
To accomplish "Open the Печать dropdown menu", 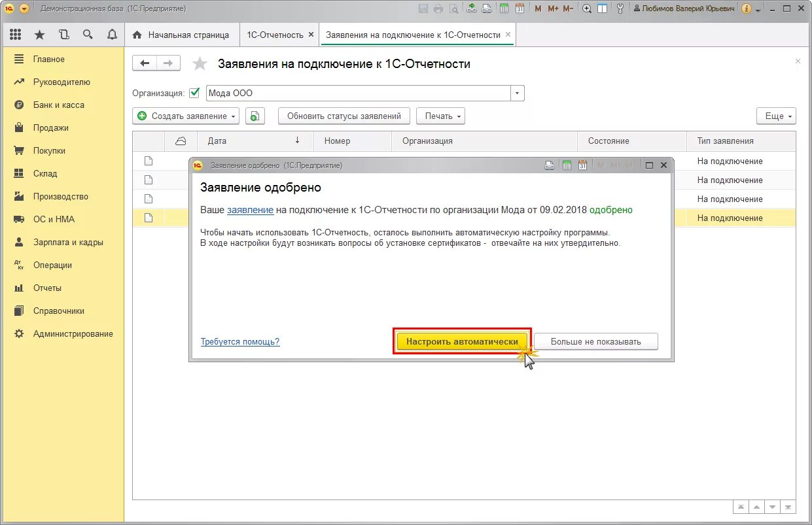I will tap(440, 116).
